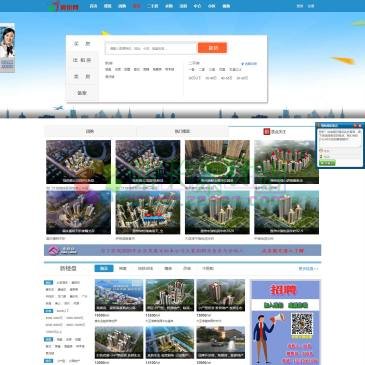
Task: Open the more link at the right of 新楼盘
Action: pyautogui.click(x=308, y=269)
